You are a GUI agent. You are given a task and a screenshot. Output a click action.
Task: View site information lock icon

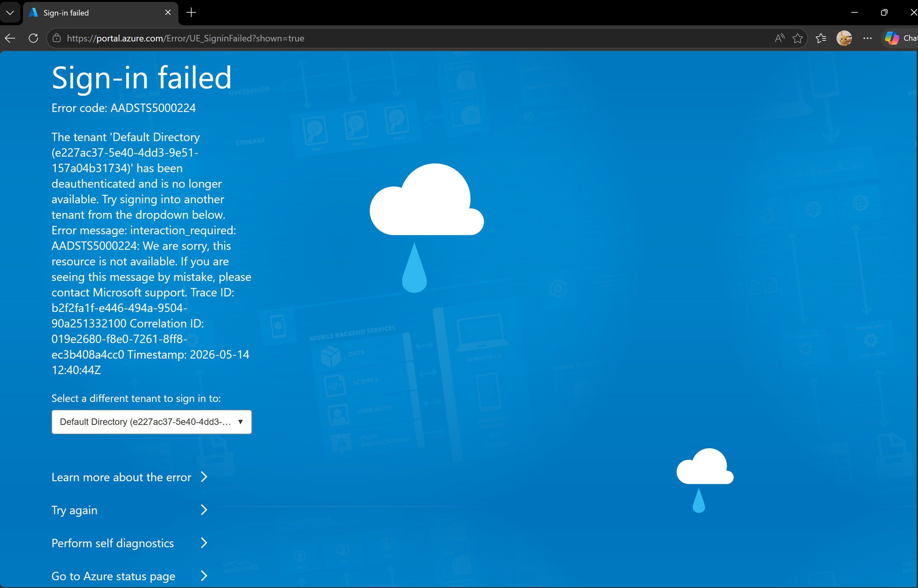click(x=57, y=38)
